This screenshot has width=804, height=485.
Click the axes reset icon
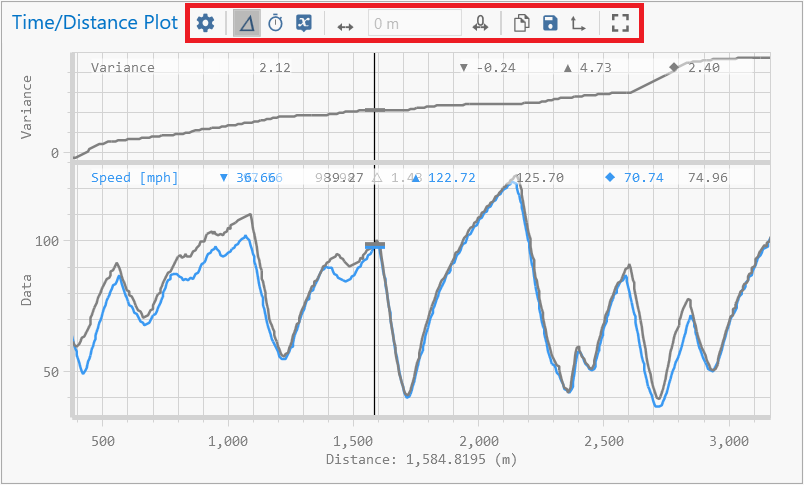[x=579, y=23]
